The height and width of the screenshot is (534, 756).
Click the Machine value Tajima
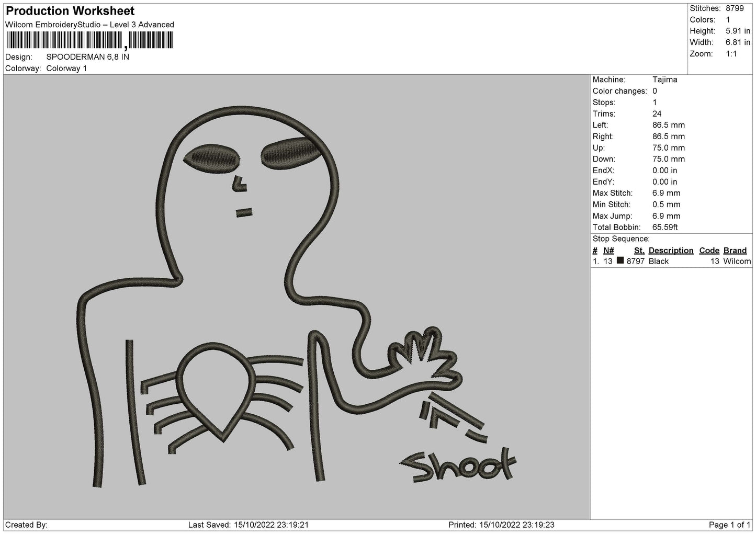[665, 79]
